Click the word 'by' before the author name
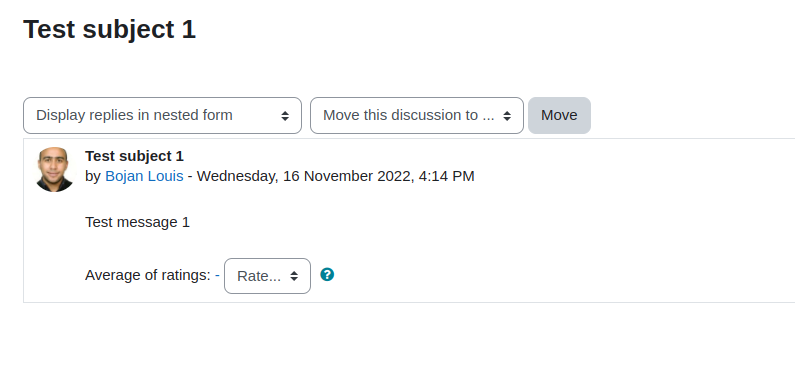The height and width of the screenshot is (392, 795). point(93,176)
